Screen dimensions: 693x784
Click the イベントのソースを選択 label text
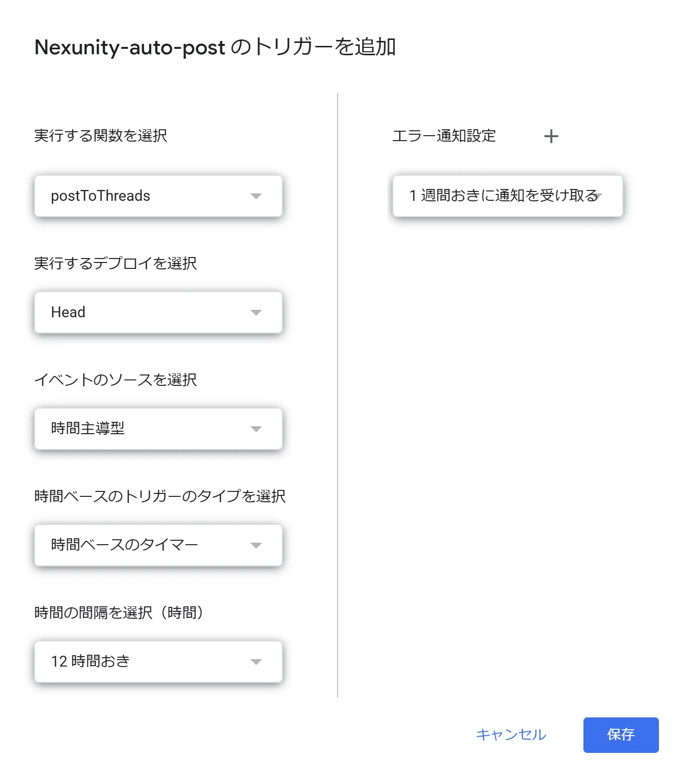(x=115, y=380)
